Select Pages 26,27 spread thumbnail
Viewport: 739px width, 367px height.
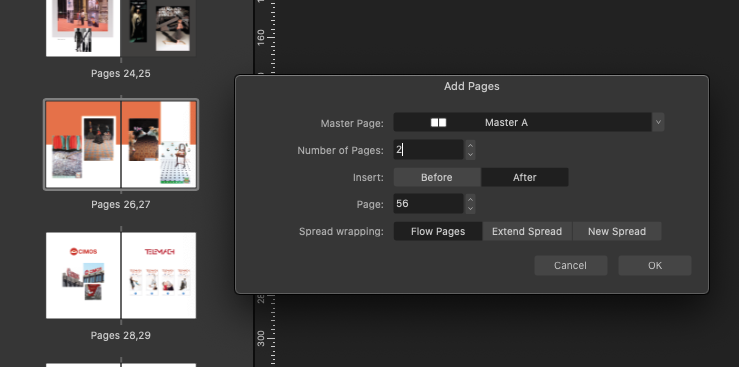121,145
